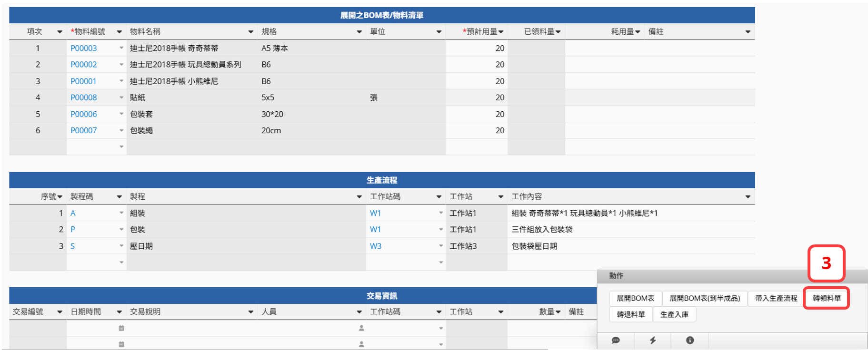Open filter dropdown on 日期時間 column
This screenshot has height=350, width=868.
pyautogui.click(x=119, y=312)
